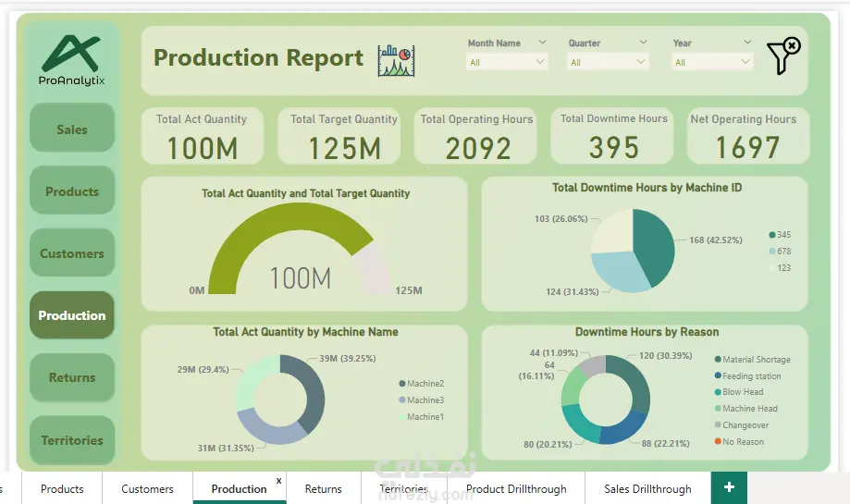Switch to the Returns page tab
850x504 pixels.
point(323,489)
